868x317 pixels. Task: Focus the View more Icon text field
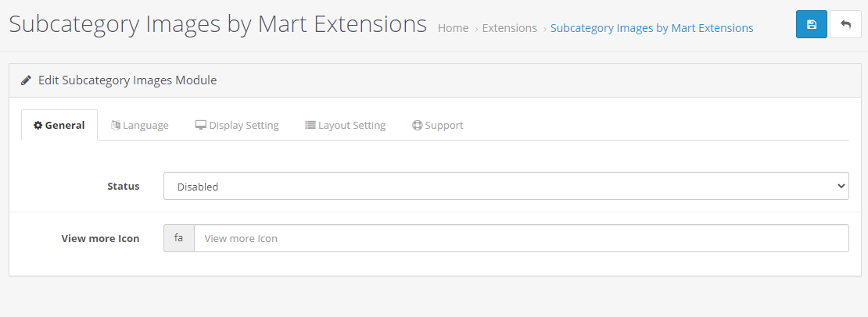522,238
